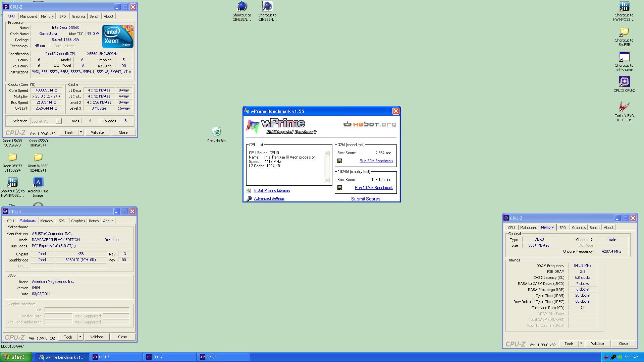This screenshot has height=362, width=644.
Task: Click Run 1024M Benchmark link
Action: pos(374,188)
